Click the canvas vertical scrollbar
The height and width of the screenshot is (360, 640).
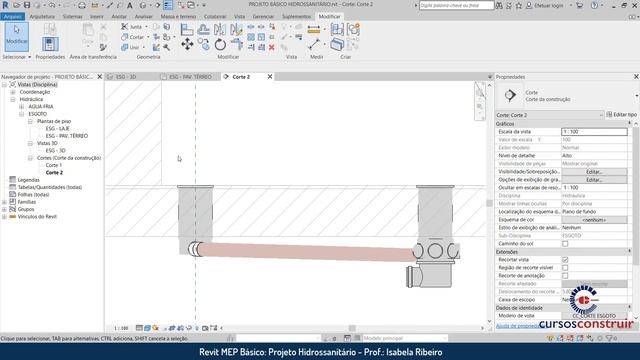(489, 203)
